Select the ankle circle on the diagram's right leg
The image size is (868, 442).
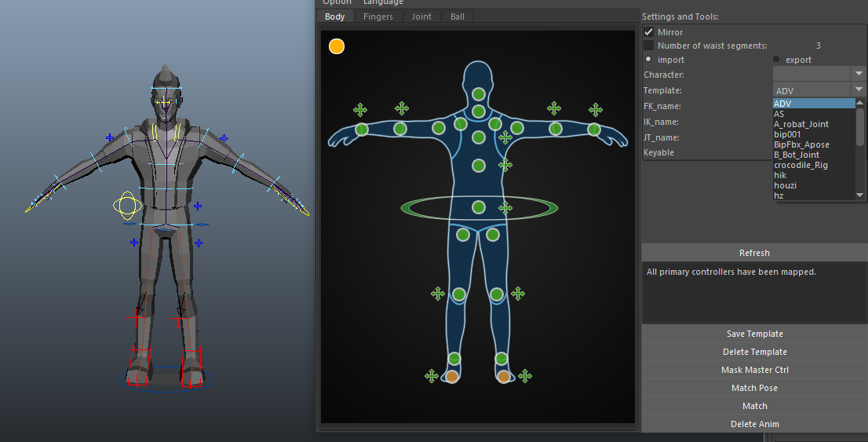(x=501, y=359)
